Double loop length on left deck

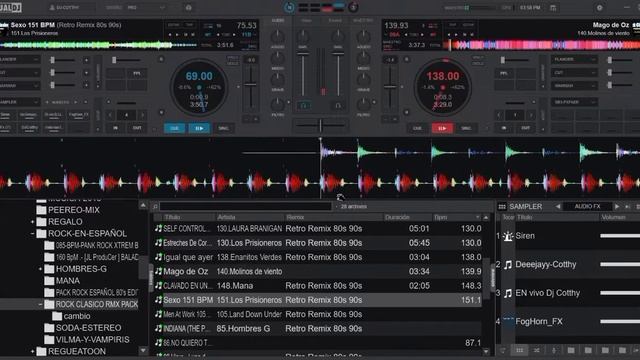pyautogui.click(x=142, y=115)
